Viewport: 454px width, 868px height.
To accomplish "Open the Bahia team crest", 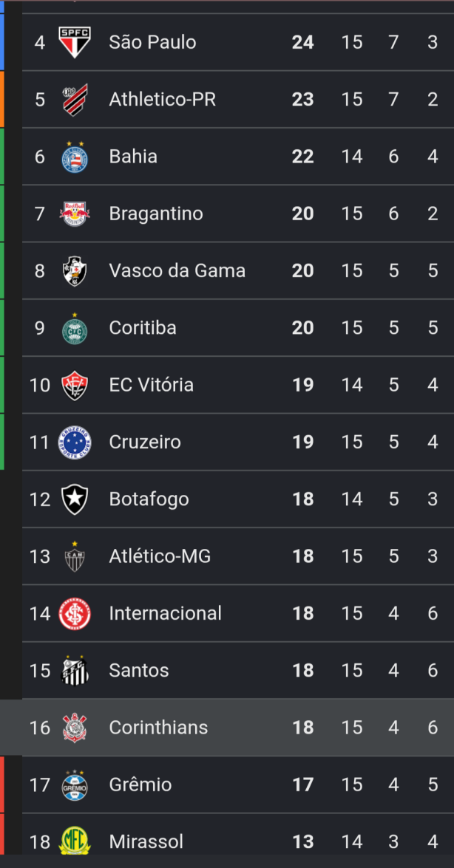I will [75, 157].
